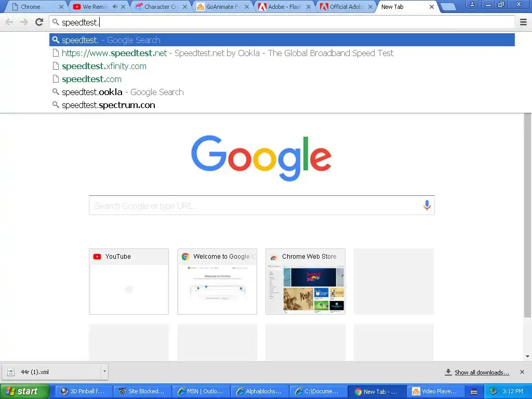532x399 pixels.
Task: Switch to the We Remain YouTube tab
Action: tap(95, 7)
